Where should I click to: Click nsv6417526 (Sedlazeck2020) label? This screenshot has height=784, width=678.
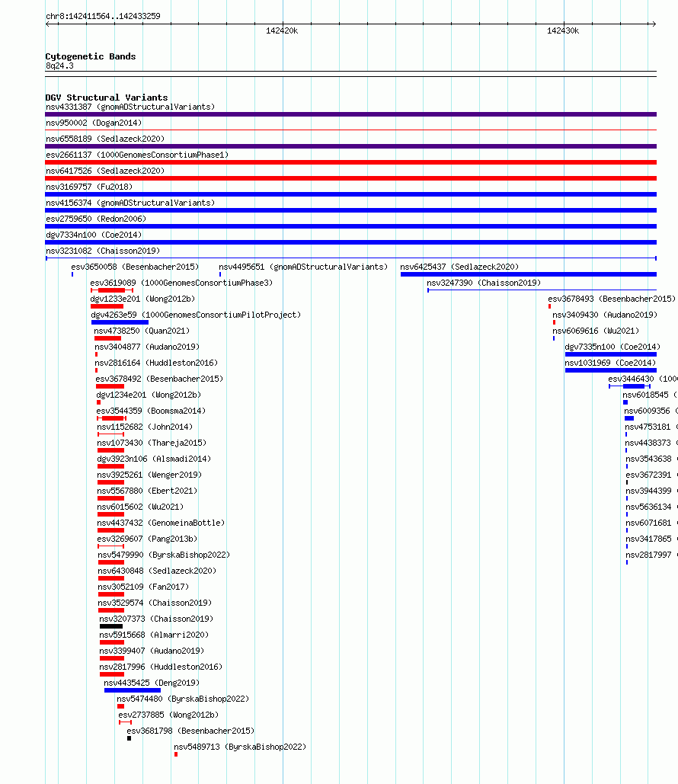105,171
